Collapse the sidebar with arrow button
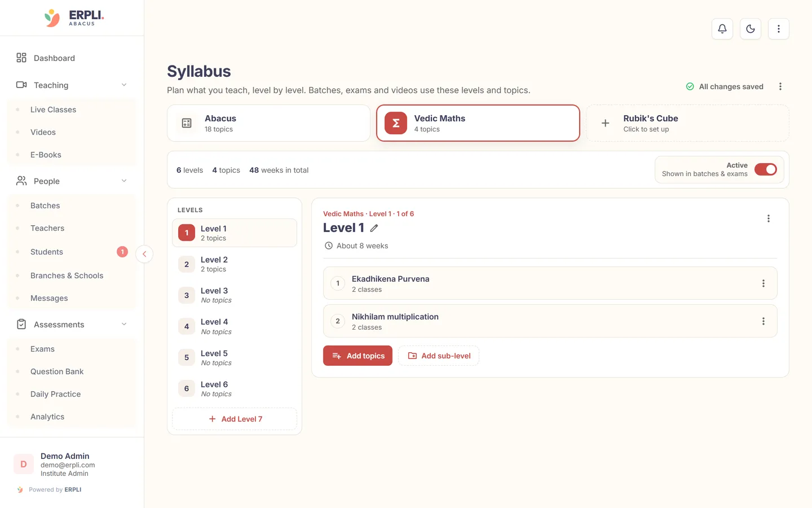This screenshot has width=812, height=508. (x=144, y=254)
